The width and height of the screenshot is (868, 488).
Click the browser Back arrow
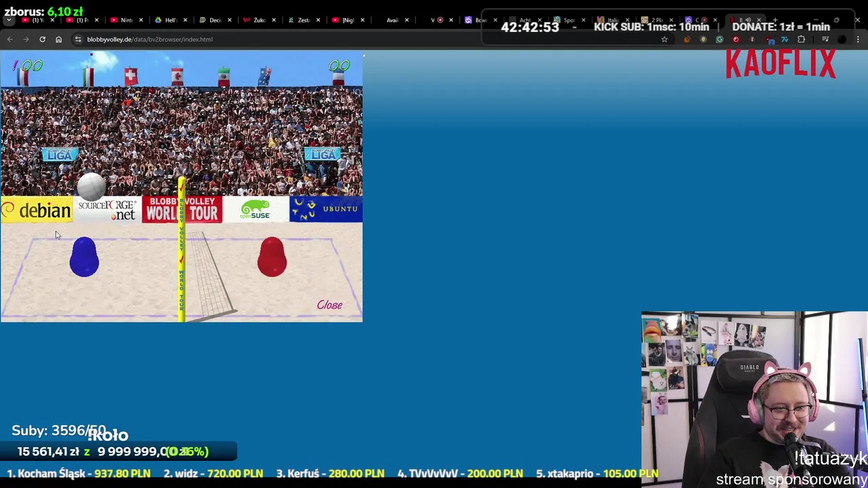[x=9, y=39]
